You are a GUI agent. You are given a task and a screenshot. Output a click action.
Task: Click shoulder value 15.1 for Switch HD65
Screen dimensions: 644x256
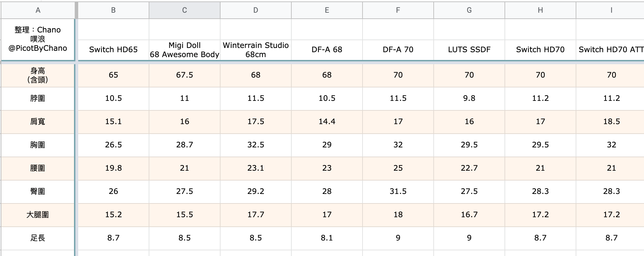pos(113,122)
